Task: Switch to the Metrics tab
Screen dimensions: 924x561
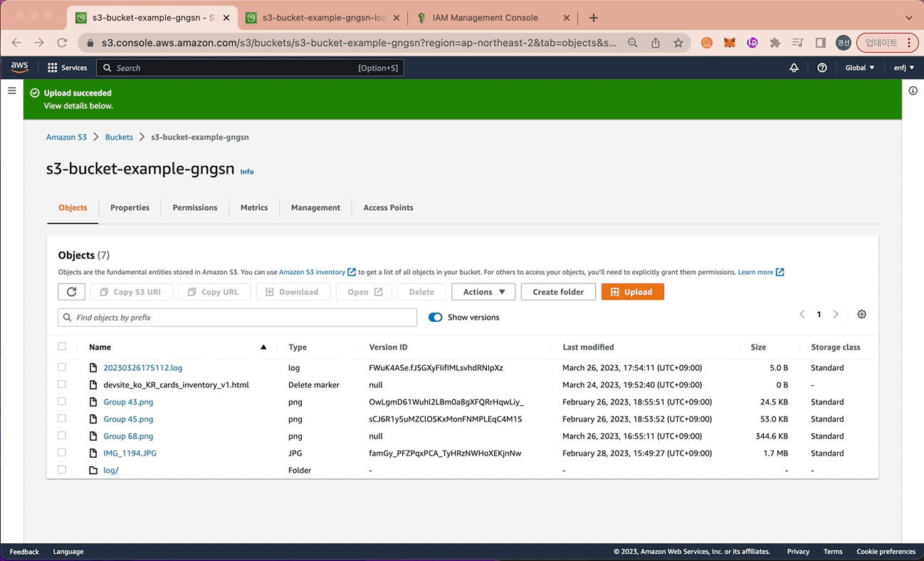Action: pos(254,208)
